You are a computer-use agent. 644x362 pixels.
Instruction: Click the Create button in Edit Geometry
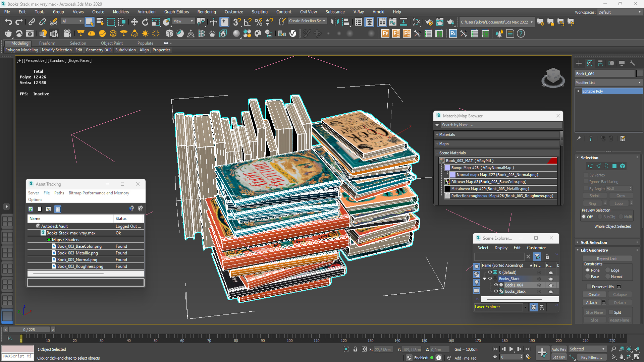pos(594,295)
